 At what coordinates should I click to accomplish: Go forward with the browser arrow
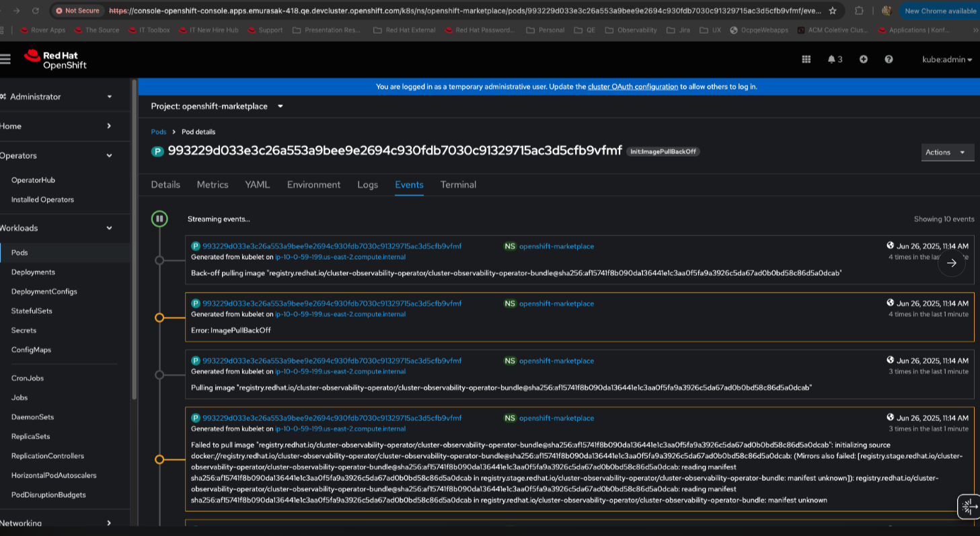[15, 11]
